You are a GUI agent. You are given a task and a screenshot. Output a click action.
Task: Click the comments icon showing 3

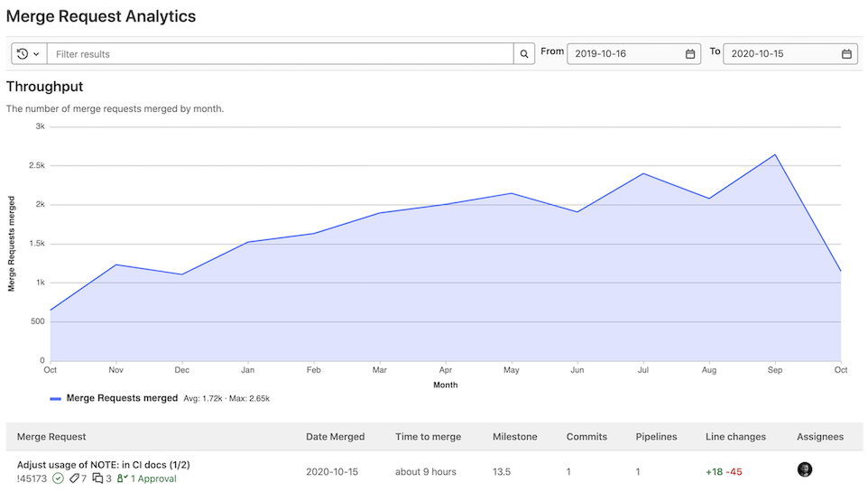coord(98,478)
